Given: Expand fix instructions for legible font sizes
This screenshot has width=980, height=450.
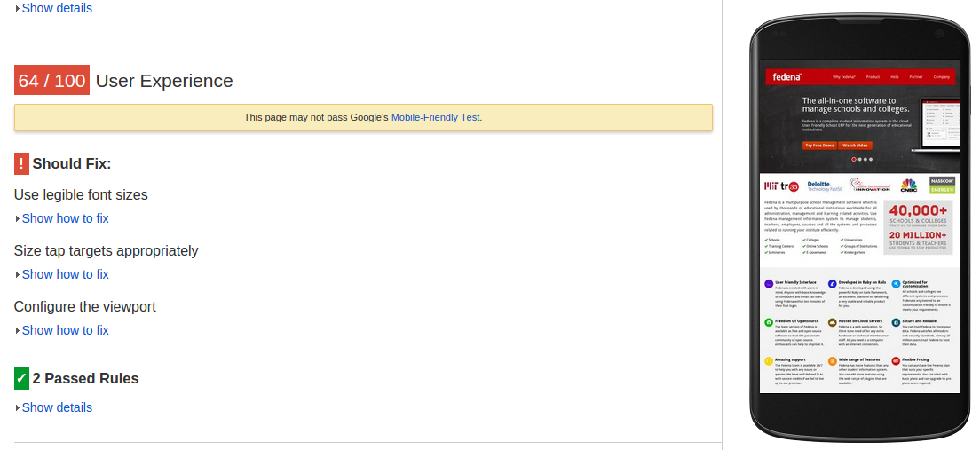Looking at the screenshot, I should coord(65,218).
